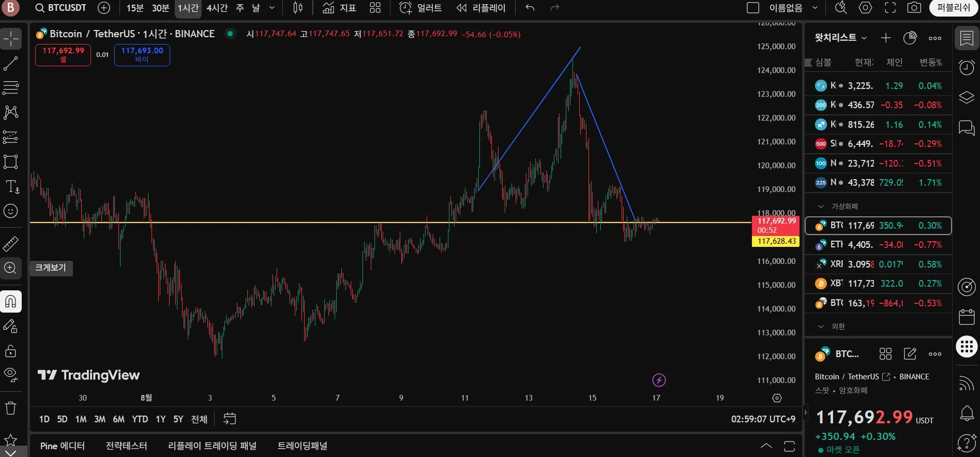Expand the 외환 watchlist section

[821, 327]
